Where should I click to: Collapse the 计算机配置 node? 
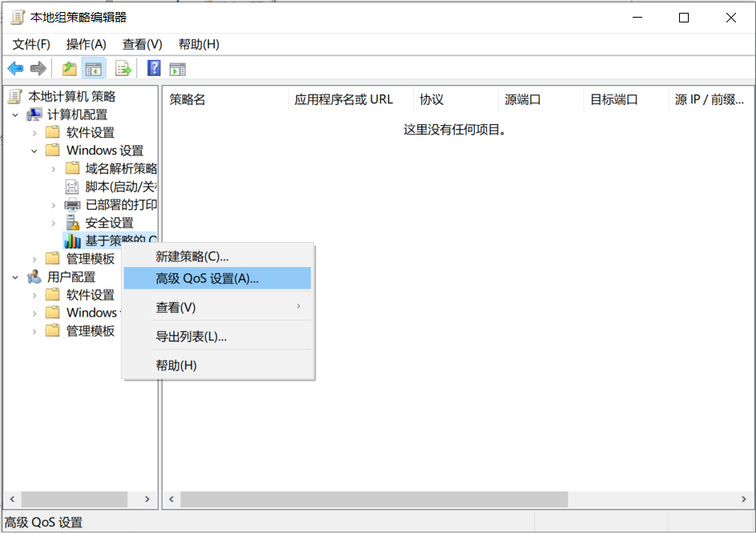[x=15, y=115]
